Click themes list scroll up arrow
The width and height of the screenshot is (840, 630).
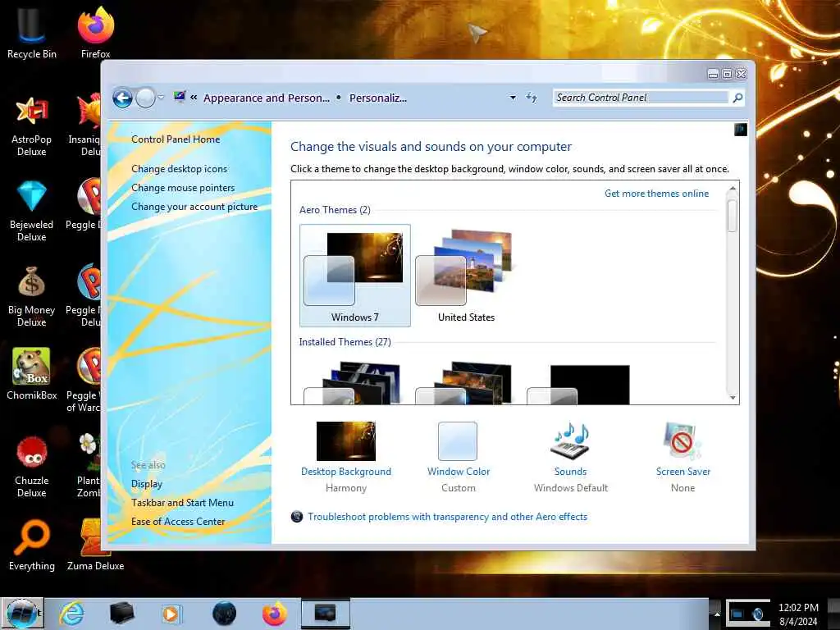(x=733, y=189)
